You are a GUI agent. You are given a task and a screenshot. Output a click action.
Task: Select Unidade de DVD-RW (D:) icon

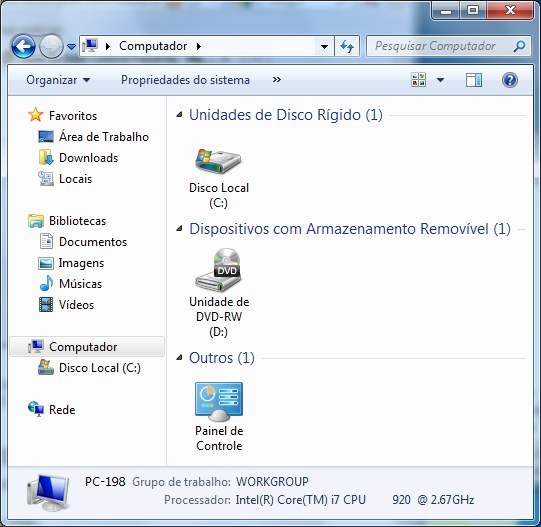218,270
